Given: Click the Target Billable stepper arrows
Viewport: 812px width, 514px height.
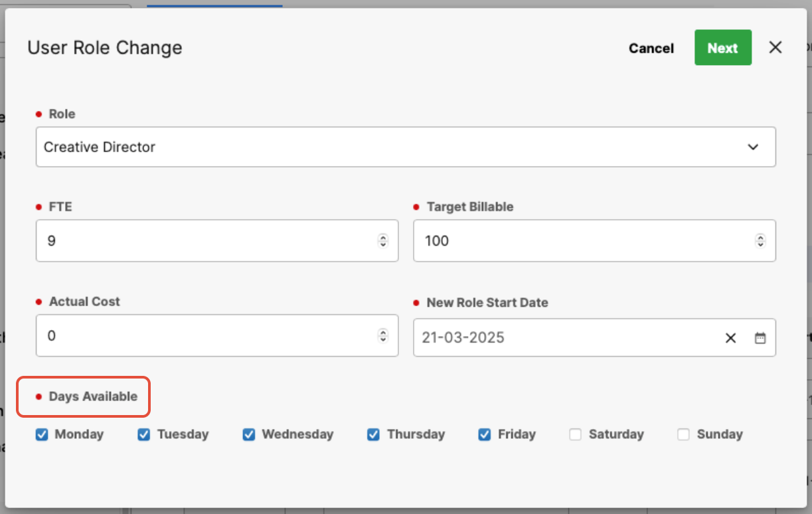Looking at the screenshot, I should tap(760, 240).
